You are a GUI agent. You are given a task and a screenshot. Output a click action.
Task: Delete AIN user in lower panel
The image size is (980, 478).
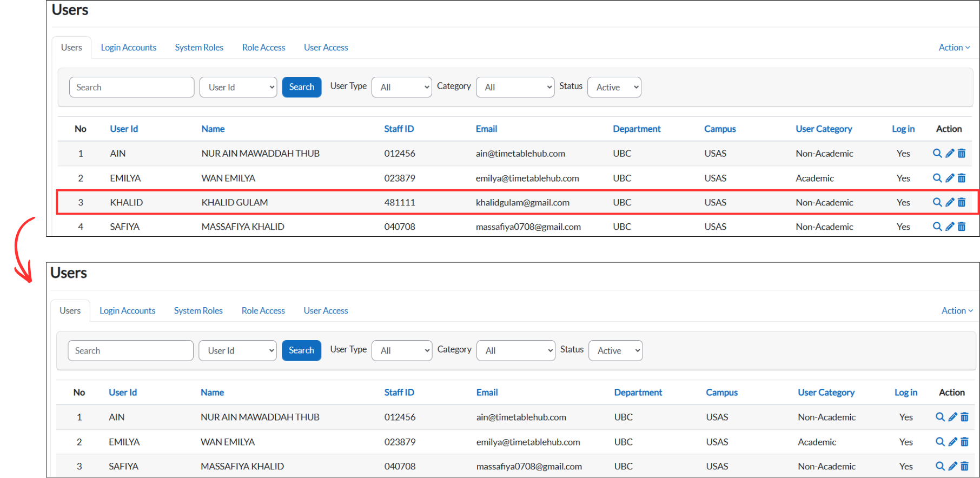(964, 417)
